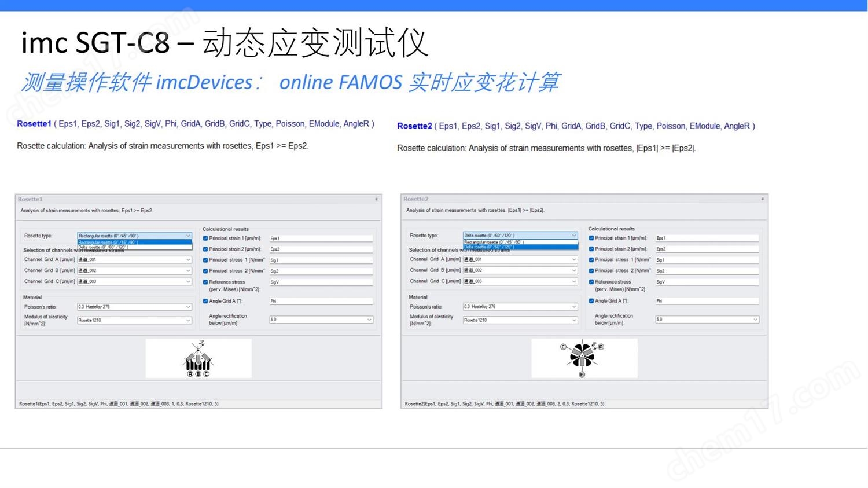The height and width of the screenshot is (488, 868).
Task: Click the Sig1 field in Rosette1
Action: click(x=321, y=260)
